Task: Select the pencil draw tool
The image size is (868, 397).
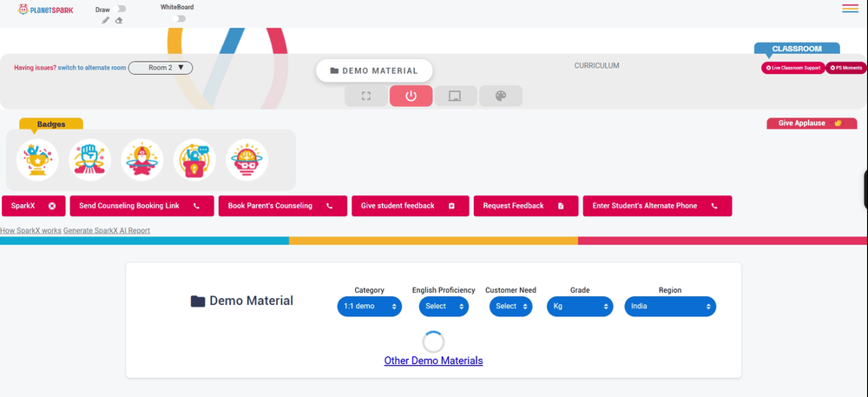Action: [x=106, y=21]
